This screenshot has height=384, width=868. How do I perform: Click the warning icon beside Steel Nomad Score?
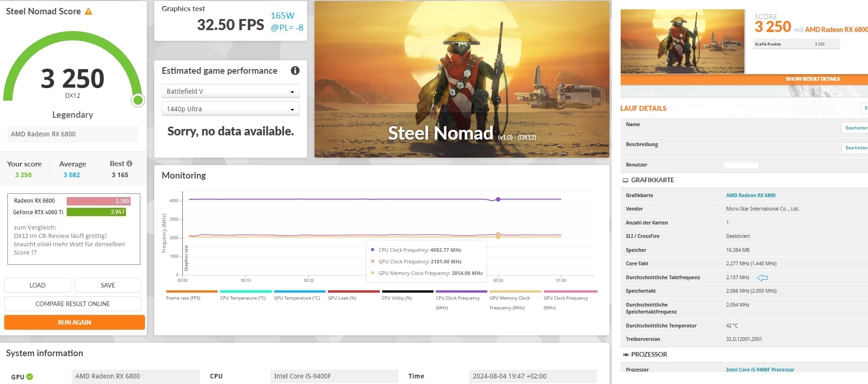tap(88, 11)
